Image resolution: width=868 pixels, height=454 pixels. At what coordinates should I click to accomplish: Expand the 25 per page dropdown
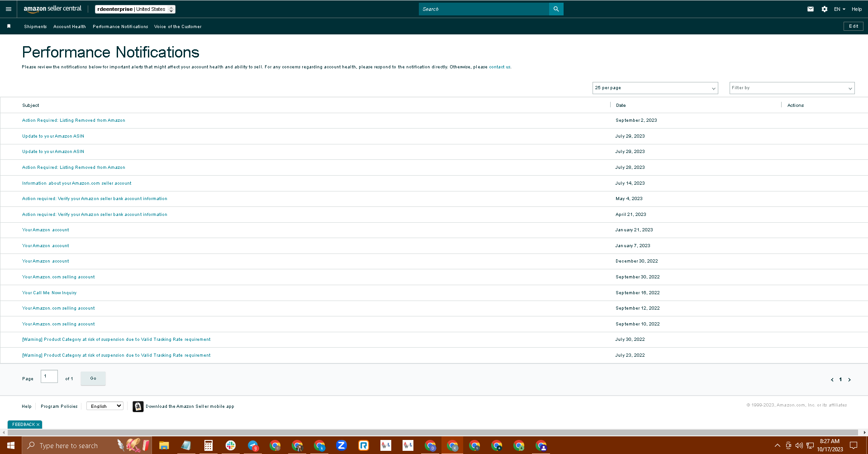655,88
